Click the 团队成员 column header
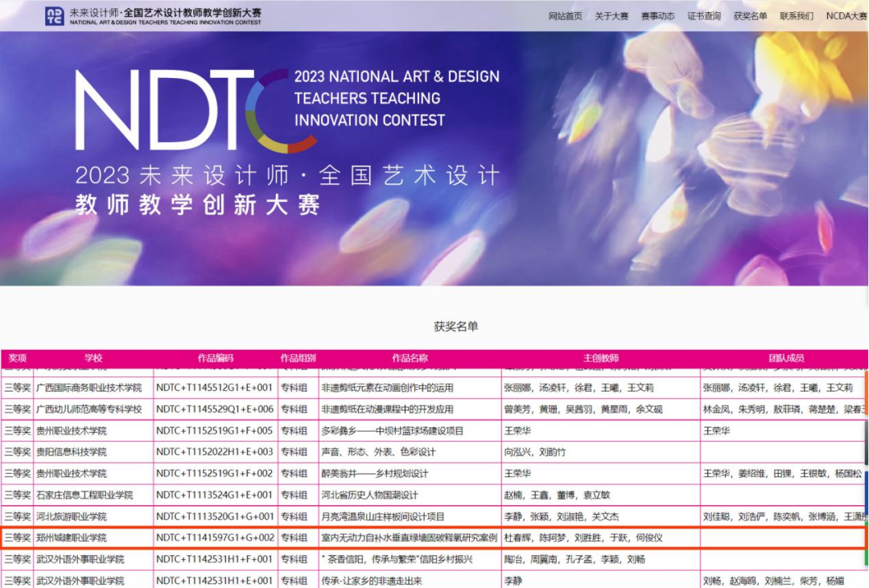Image resolution: width=869 pixels, height=588 pixels. 786,358
